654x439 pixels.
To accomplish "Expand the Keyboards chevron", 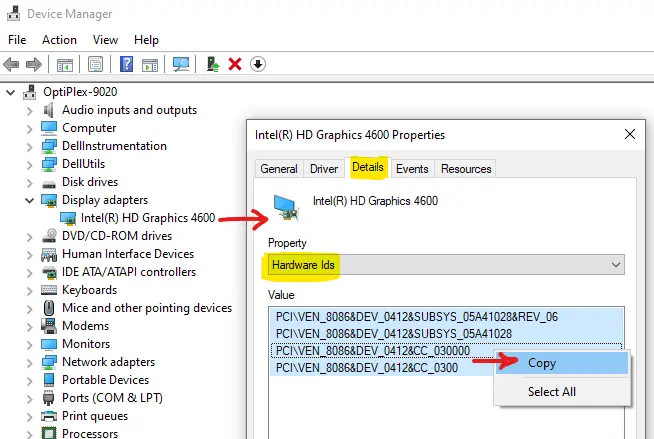I will pyautogui.click(x=29, y=291).
